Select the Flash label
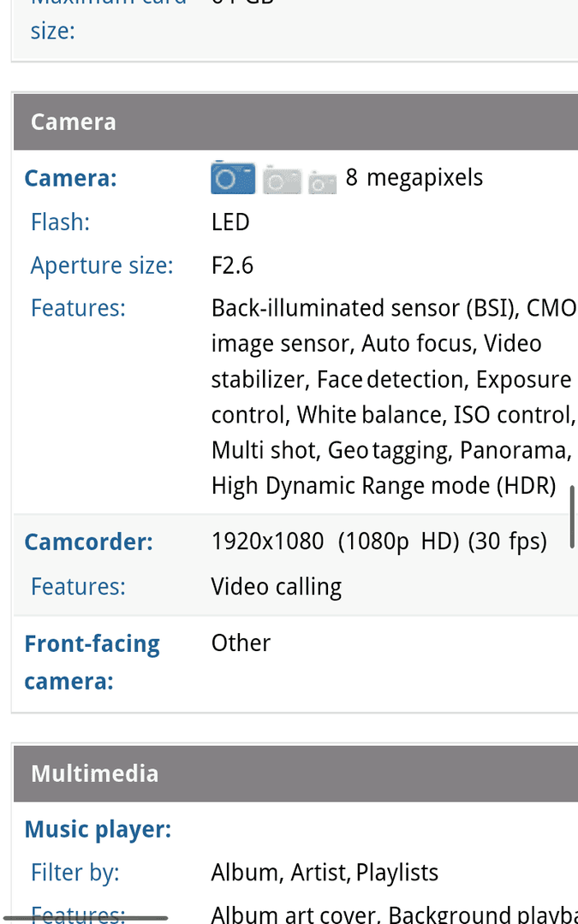578x924 pixels. 60,222
